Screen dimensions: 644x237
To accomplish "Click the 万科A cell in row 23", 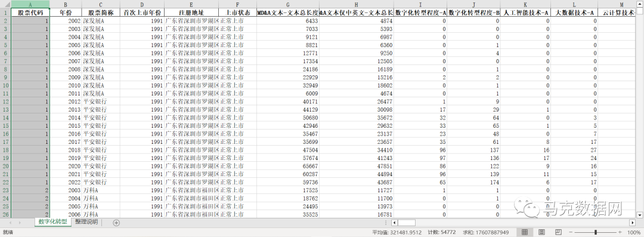I will coord(101,190).
